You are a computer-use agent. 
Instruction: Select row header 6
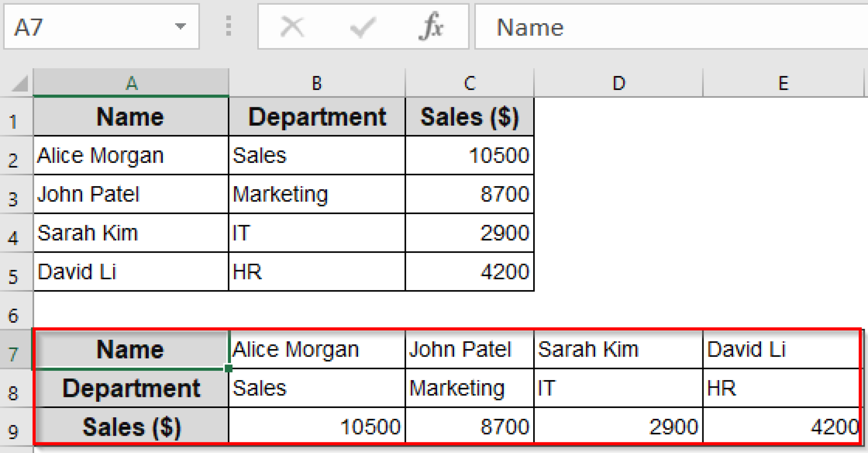pos(16,310)
